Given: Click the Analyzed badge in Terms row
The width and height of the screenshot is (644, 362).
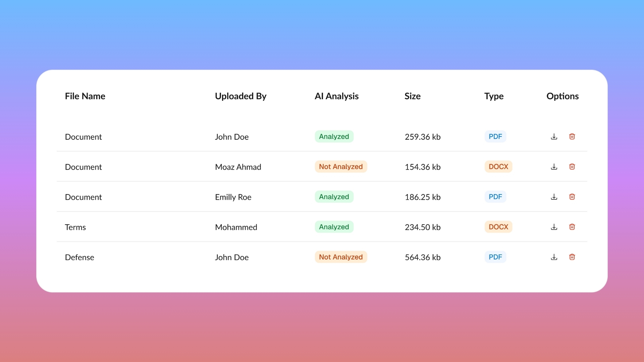Looking at the screenshot, I should [334, 227].
